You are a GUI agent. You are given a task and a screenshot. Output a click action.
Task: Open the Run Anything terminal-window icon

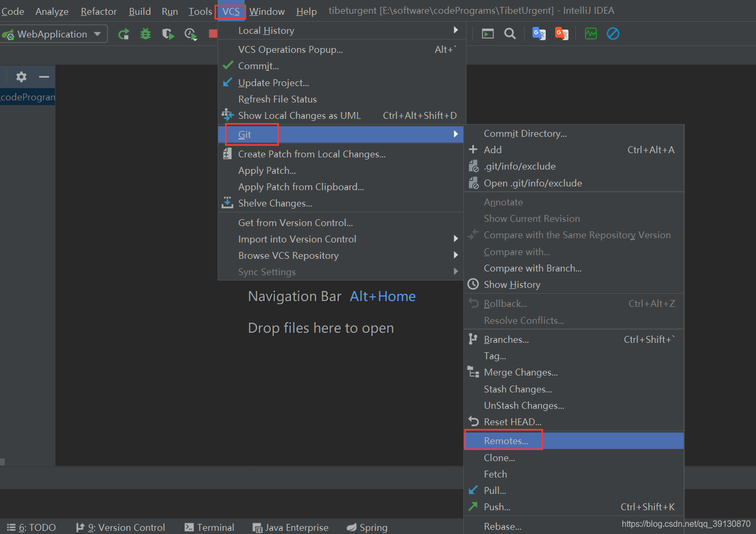point(488,34)
